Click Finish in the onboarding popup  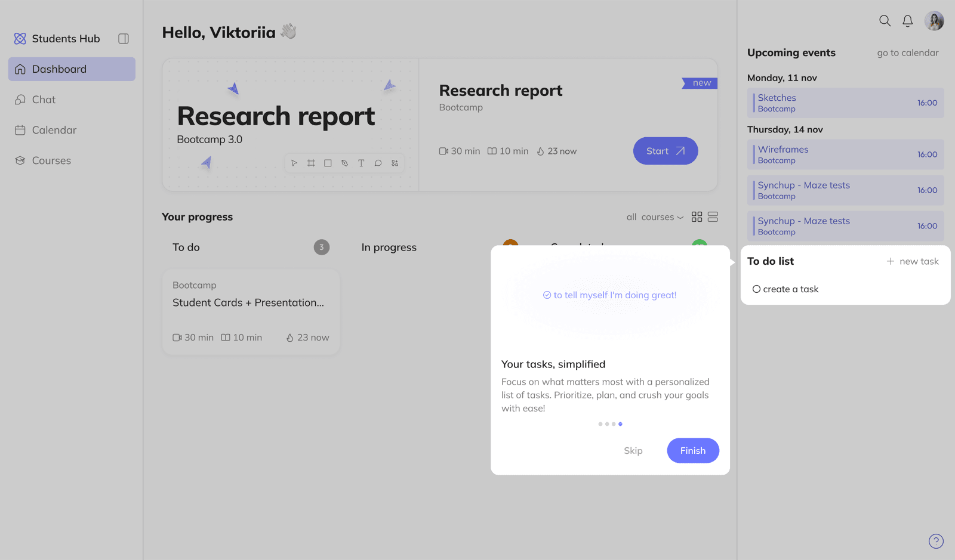click(x=693, y=450)
